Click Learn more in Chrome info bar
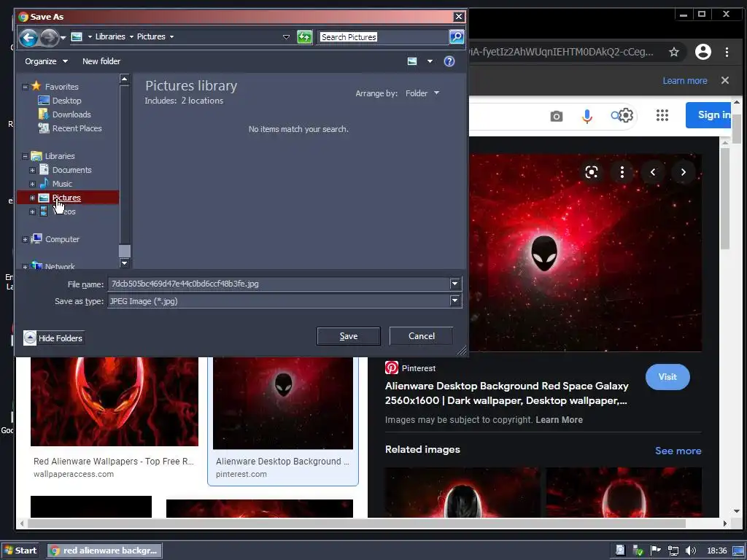 tap(684, 81)
